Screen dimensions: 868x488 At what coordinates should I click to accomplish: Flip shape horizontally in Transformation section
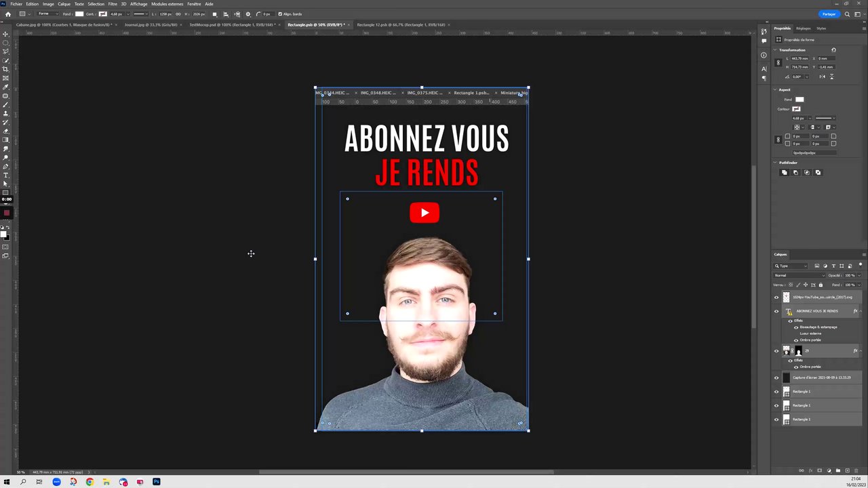click(x=823, y=77)
